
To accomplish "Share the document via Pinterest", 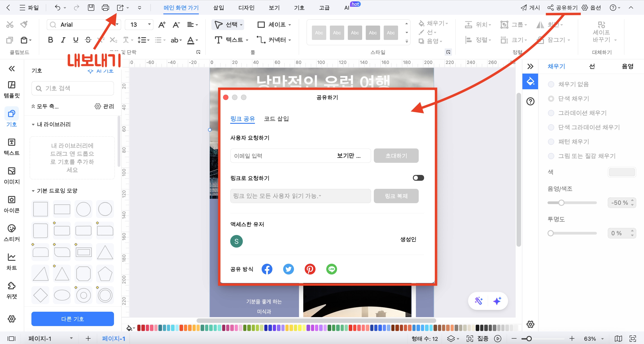I will tap(310, 269).
